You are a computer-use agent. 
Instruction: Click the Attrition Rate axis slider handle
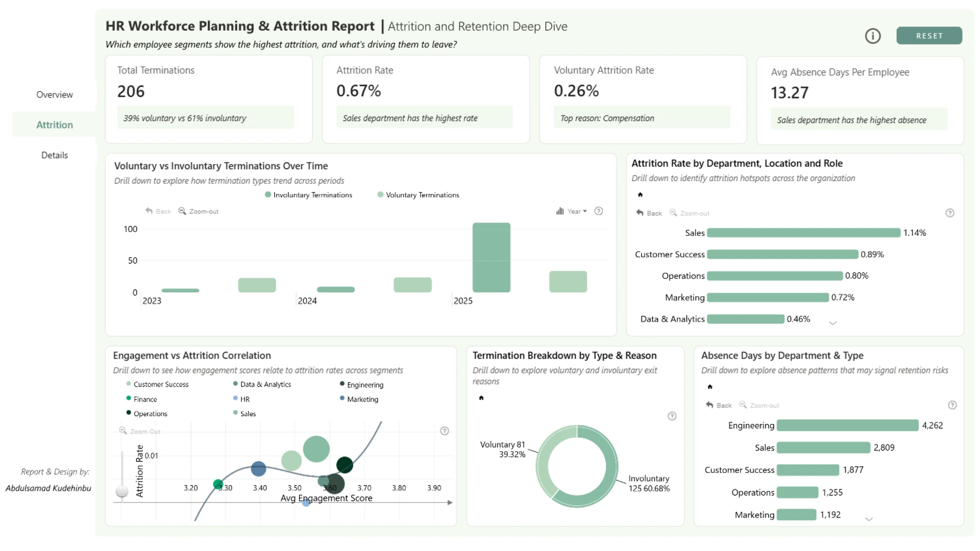tap(122, 491)
